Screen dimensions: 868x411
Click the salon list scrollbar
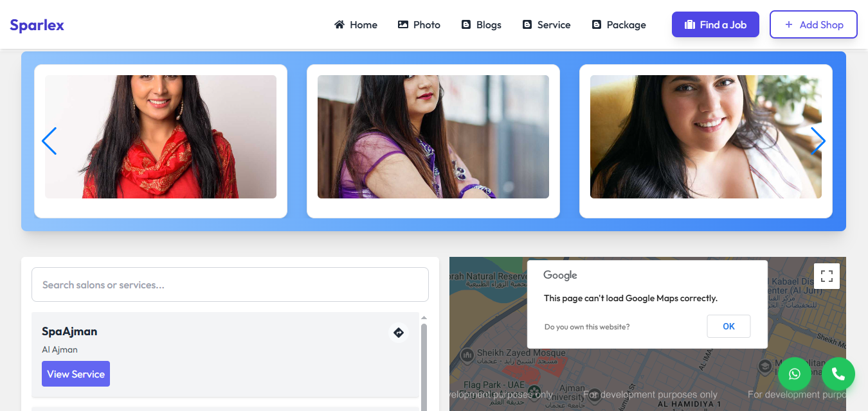tap(424, 367)
